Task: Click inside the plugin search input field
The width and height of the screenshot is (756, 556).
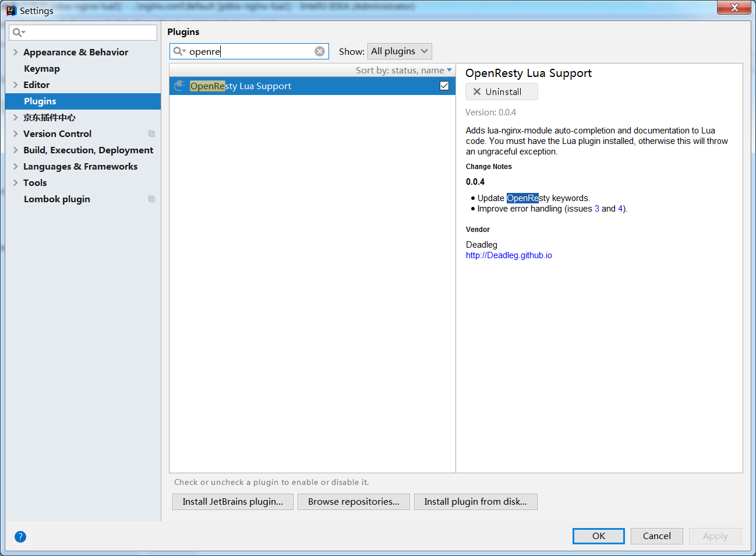Action: pos(250,51)
